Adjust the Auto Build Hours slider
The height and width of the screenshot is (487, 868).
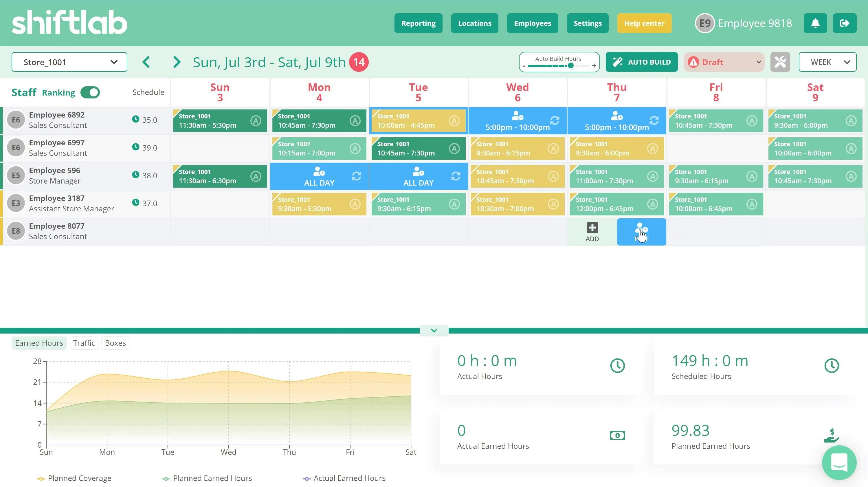point(570,66)
